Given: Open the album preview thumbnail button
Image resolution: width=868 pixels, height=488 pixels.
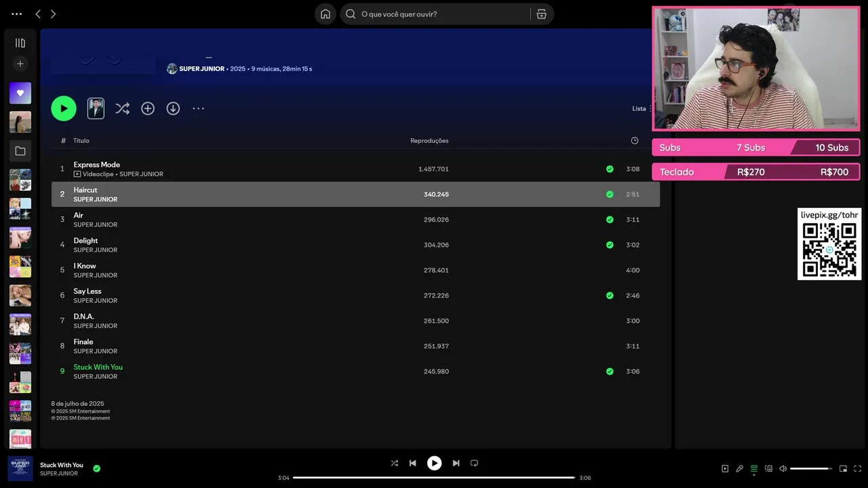Looking at the screenshot, I should pos(96,108).
